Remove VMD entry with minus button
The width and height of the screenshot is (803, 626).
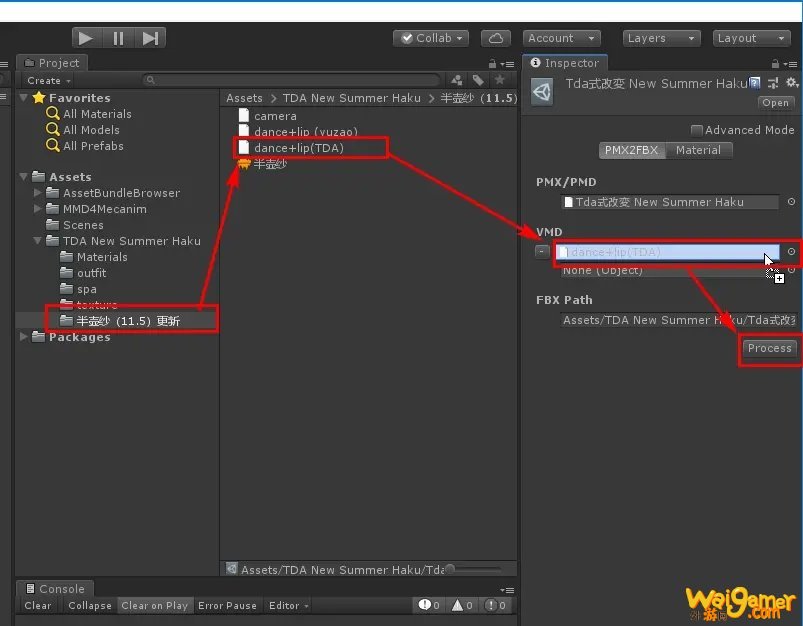click(542, 252)
